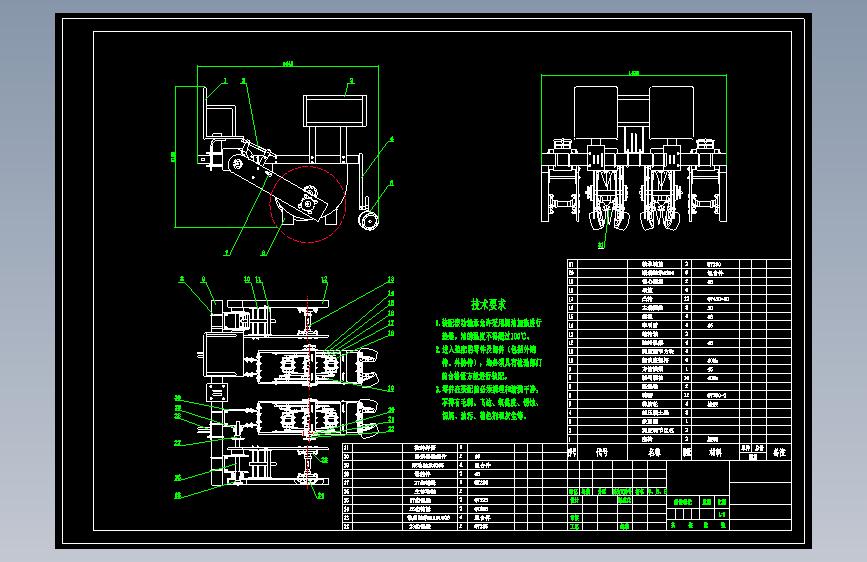Select part balloon number 12 in top view

pos(325,280)
